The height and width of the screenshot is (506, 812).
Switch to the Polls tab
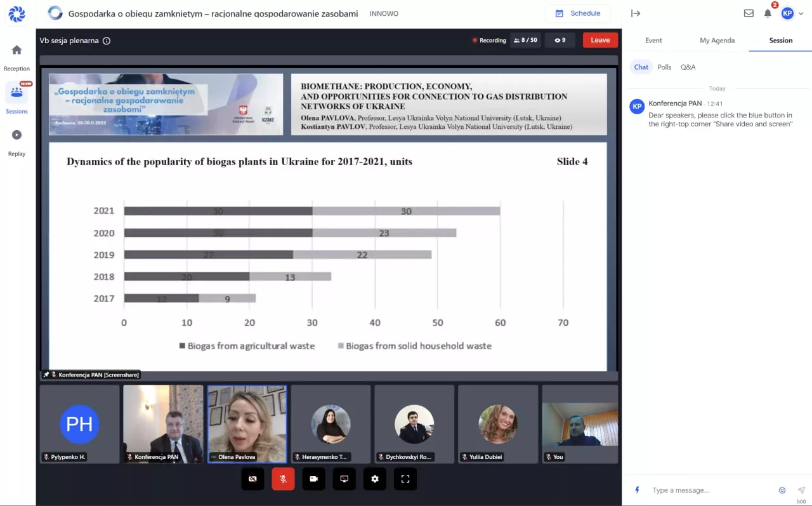pyautogui.click(x=664, y=67)
